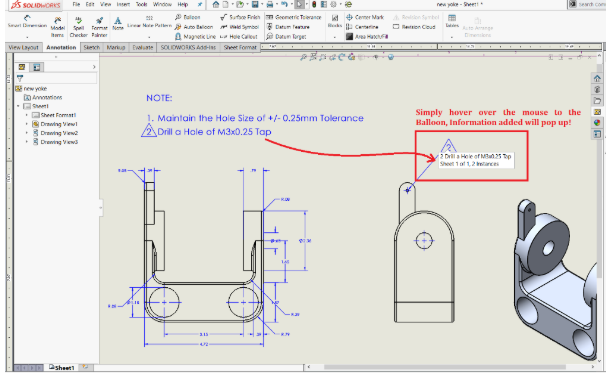Switch to the Evaluate tab
The height and width of the screenshot is (373, 606).
(x=143, y=47)
